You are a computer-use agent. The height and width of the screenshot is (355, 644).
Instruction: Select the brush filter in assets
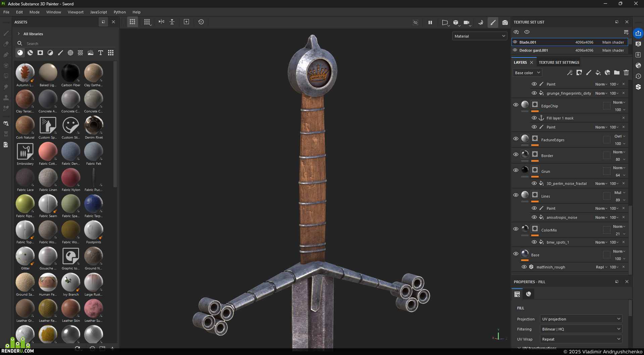click(60, 53)
